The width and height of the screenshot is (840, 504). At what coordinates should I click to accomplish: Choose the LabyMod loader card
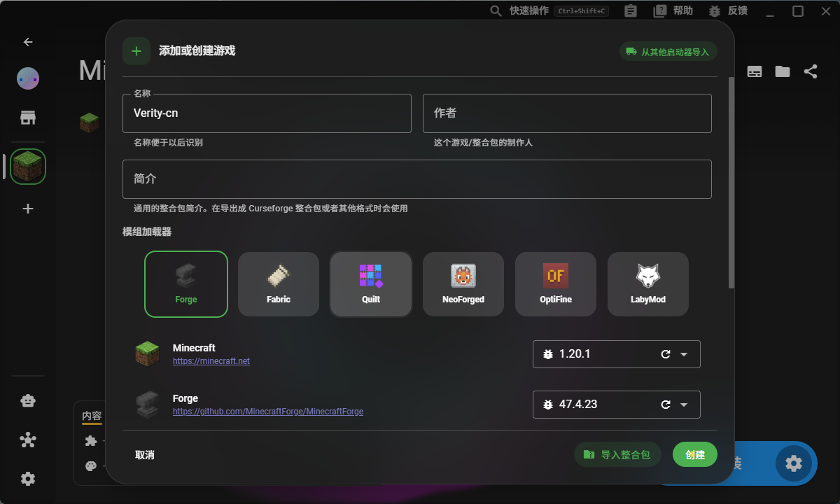[648, 284]
